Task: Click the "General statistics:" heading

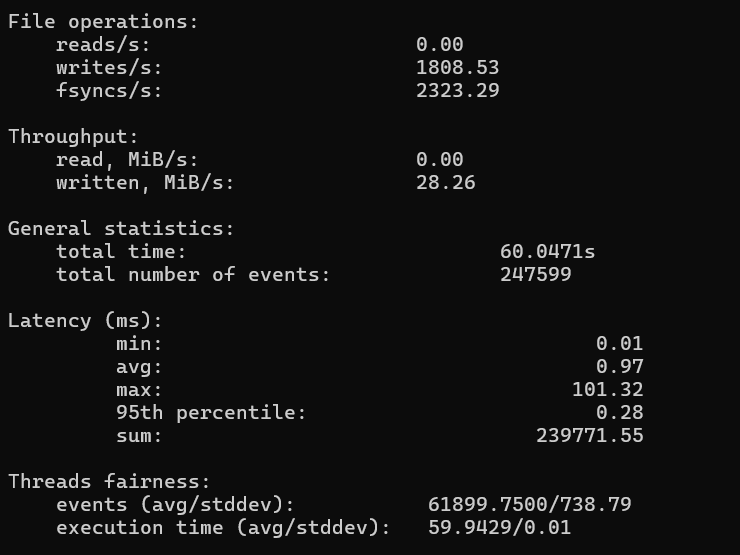Action: pyautogui.click(x=121, y=229)
